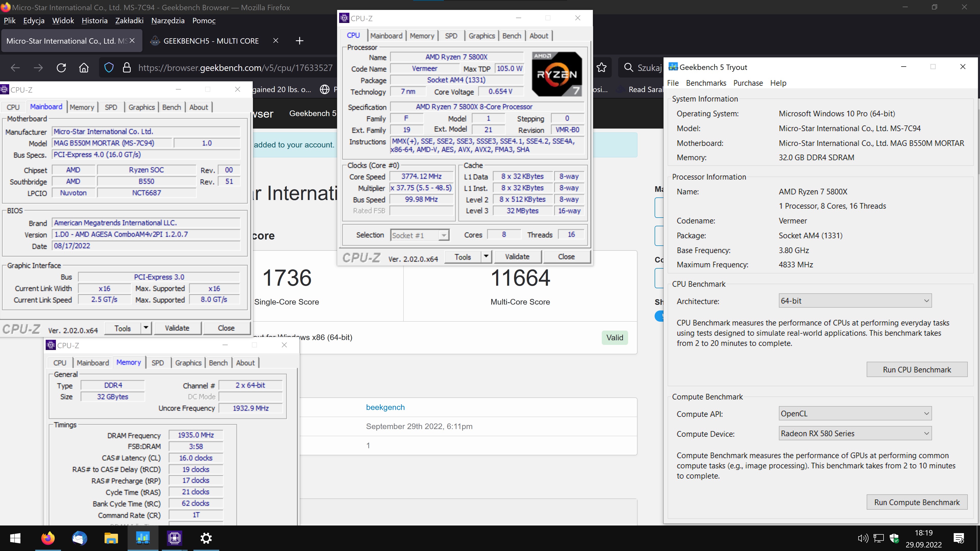Open Settings gear on the taskbar
Screen dimensions: 980x551
[206, 538]
